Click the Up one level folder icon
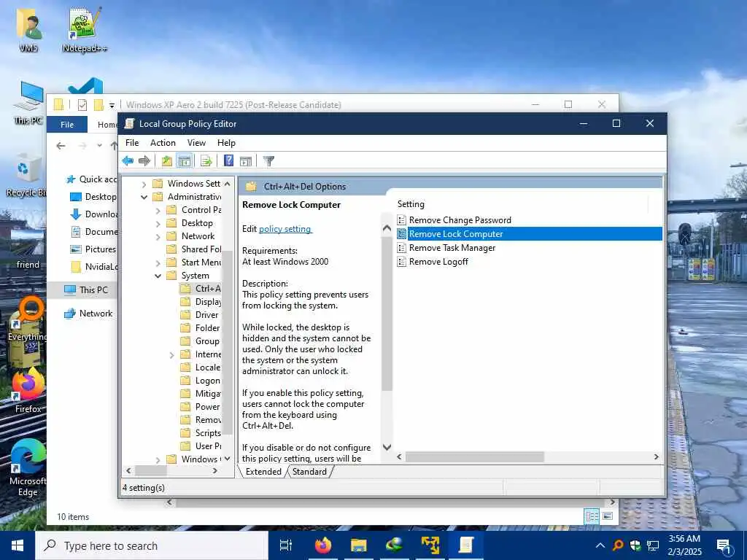747x560 pixels. click(x=166, y=161)
